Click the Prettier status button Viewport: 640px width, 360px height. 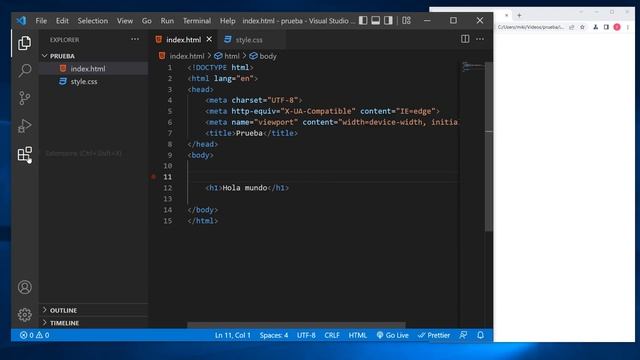(x=433, y=335)
